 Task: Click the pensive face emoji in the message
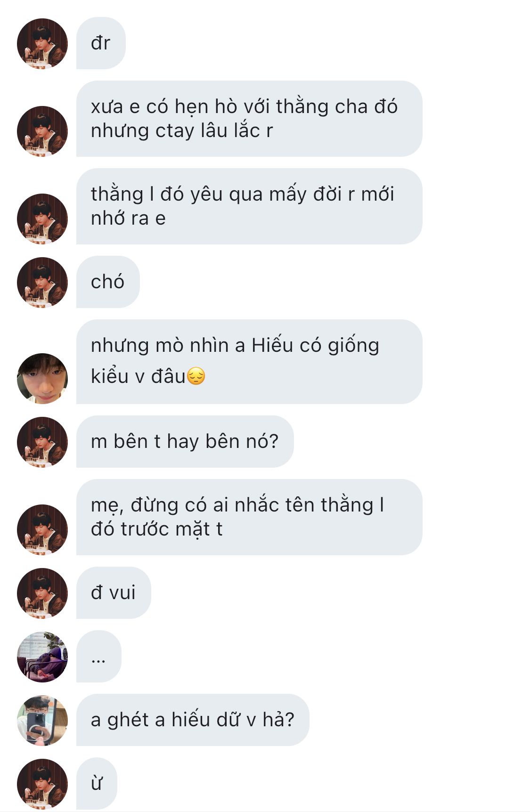(196, 376)
